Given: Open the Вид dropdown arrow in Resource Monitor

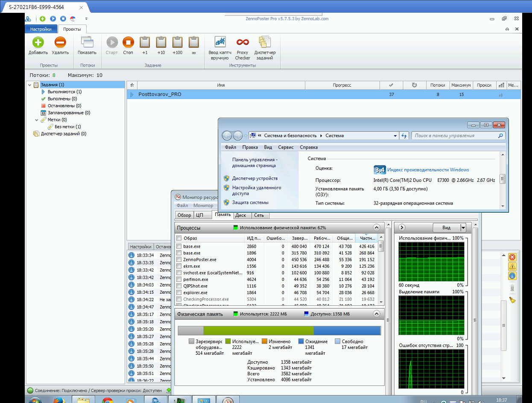Looking at the screenshot, I should click(463, 228).
